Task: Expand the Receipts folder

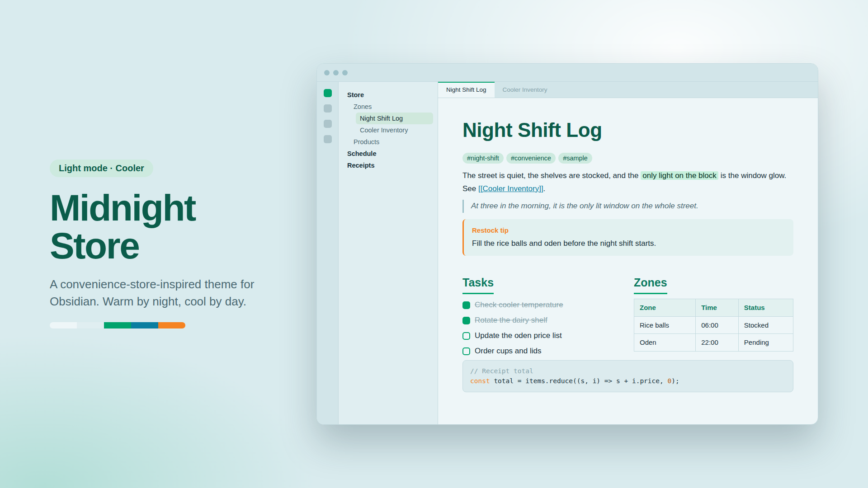Action: pyautogui.click(x=361, y=165)
